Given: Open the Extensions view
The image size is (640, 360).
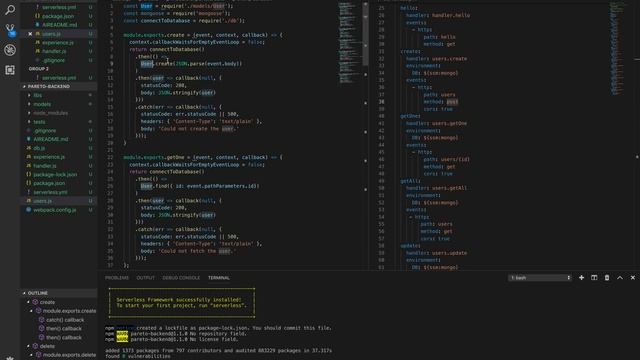Looking at the screenshot, I should 10,70.
